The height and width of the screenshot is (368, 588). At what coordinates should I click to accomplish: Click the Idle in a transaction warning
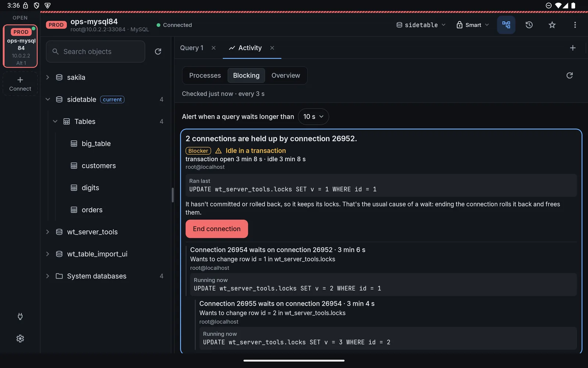click(251, 151)
